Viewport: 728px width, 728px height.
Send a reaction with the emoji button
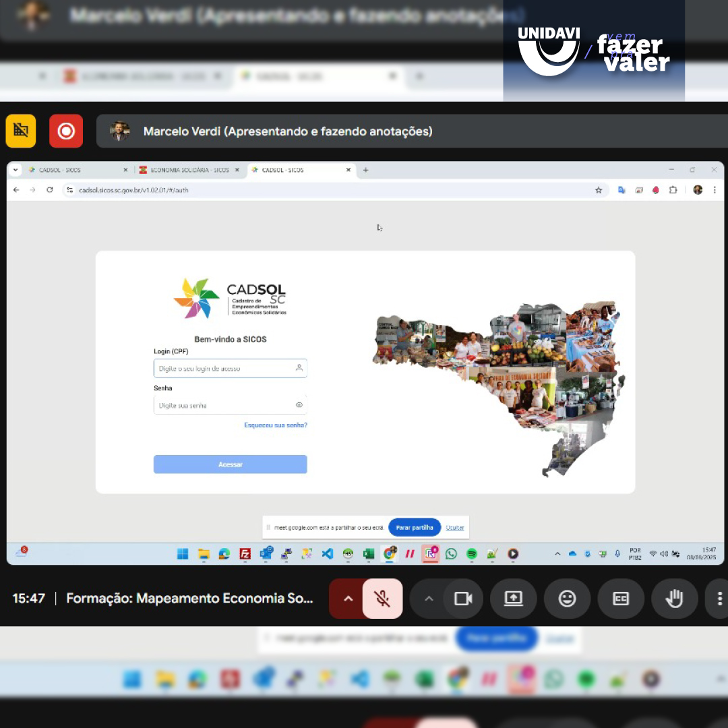(567, 599)
